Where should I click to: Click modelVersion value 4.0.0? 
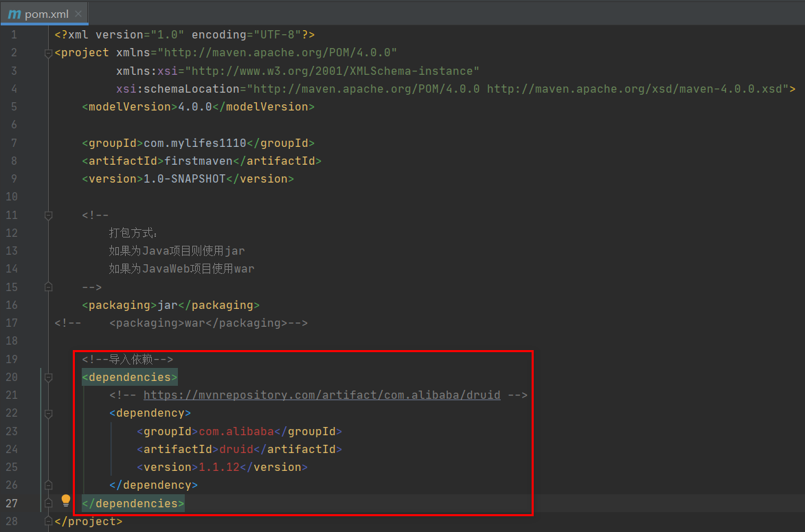195,106
